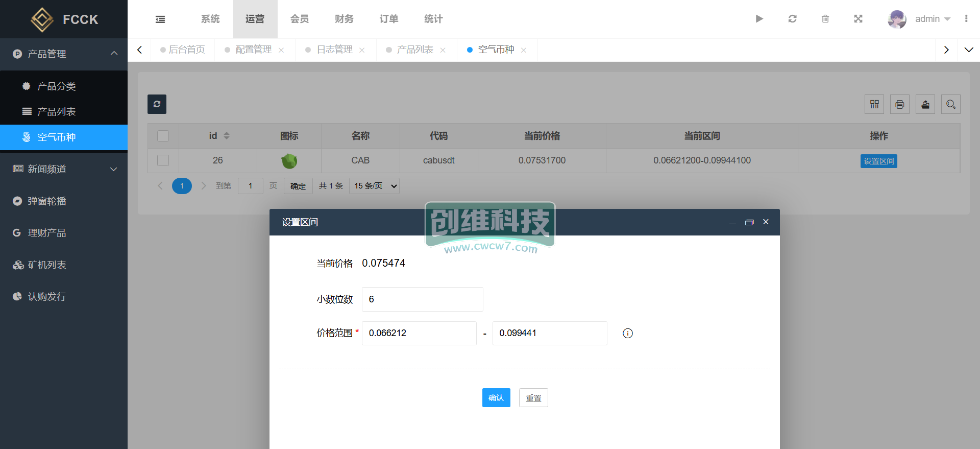This screenshot has width=980, height=449.
Task: Click the print table icon
Action: pyautogui.click(x=900, y=104)
